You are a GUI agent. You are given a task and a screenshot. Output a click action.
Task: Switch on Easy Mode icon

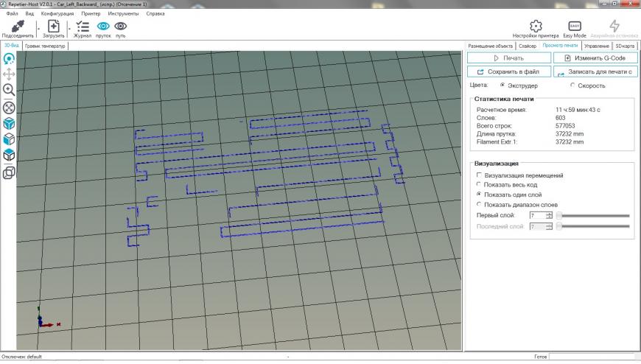[x=574, y=26]
